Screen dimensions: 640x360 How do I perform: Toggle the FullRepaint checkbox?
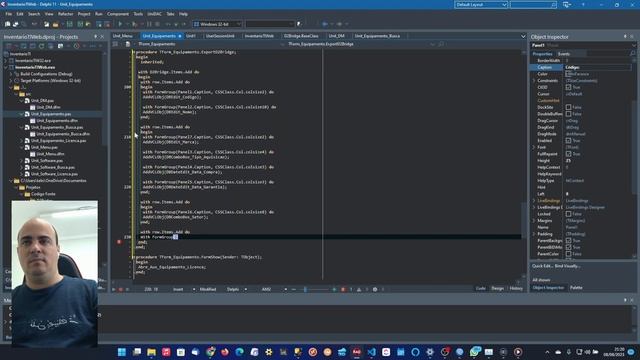568,154
